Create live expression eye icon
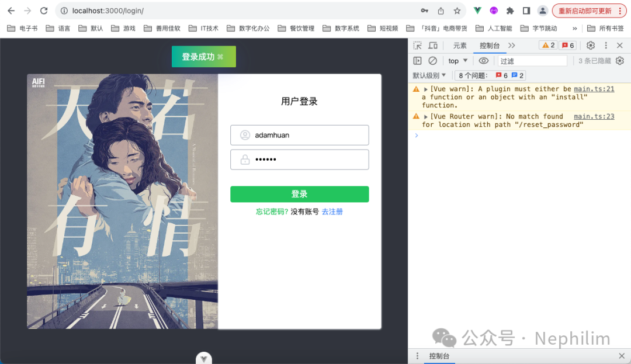The height and width of the screenshot is (364, 631). pyautogui.click(x=484, y=61)
